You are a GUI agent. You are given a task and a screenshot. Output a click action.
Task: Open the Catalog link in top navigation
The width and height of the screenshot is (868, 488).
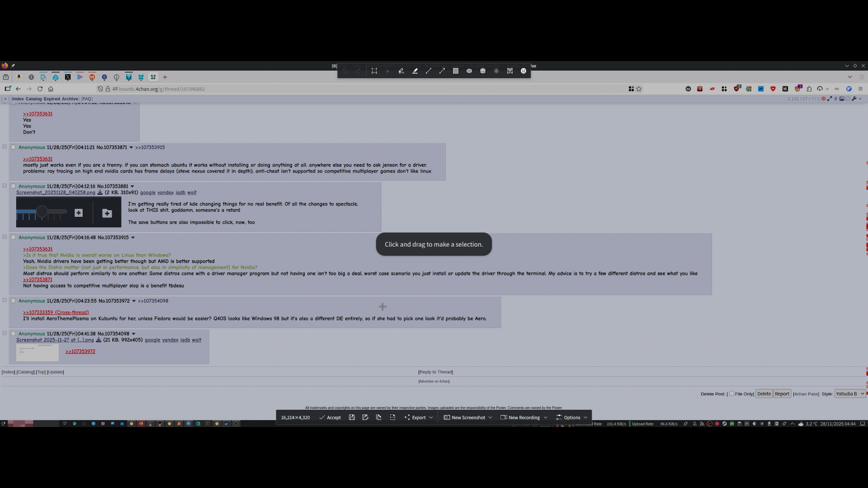(33, 99)
